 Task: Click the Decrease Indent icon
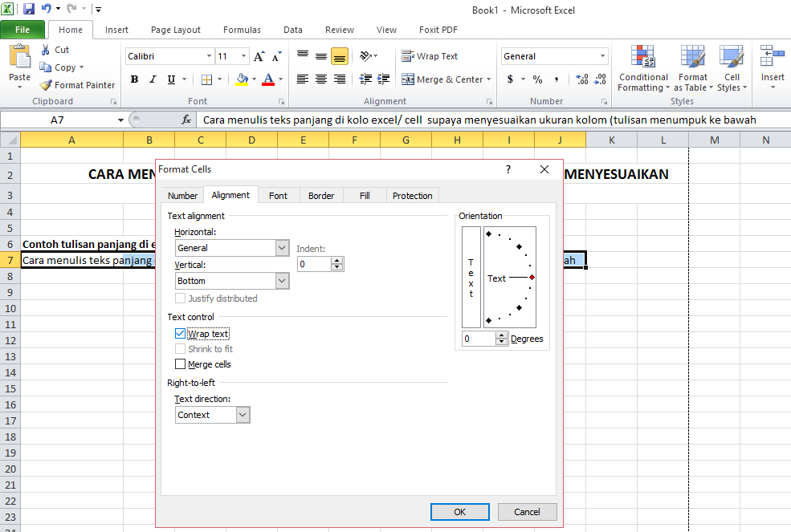coord(365,79)
